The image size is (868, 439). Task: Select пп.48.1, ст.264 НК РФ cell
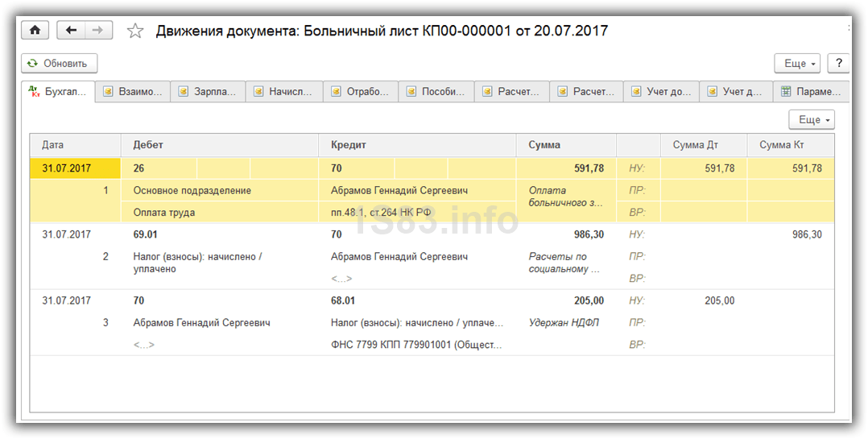pos(417,213)
